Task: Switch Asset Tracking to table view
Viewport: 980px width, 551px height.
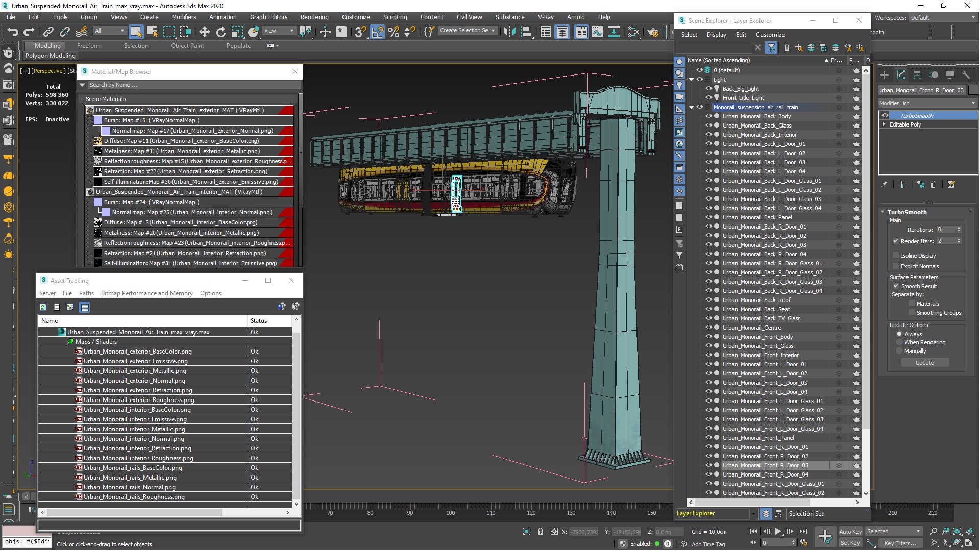Action: [85, 307]
